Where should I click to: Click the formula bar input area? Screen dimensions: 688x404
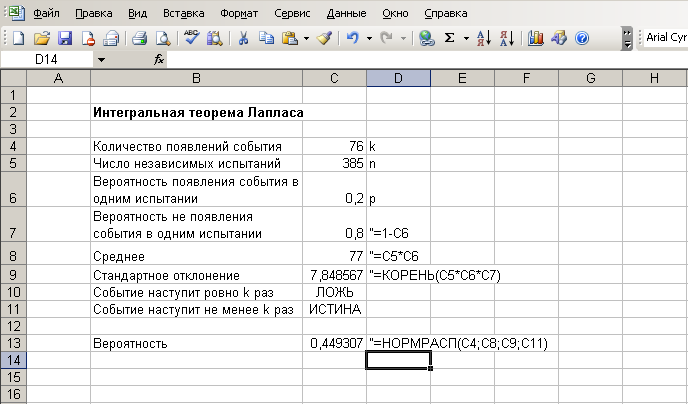pos(427,60)
